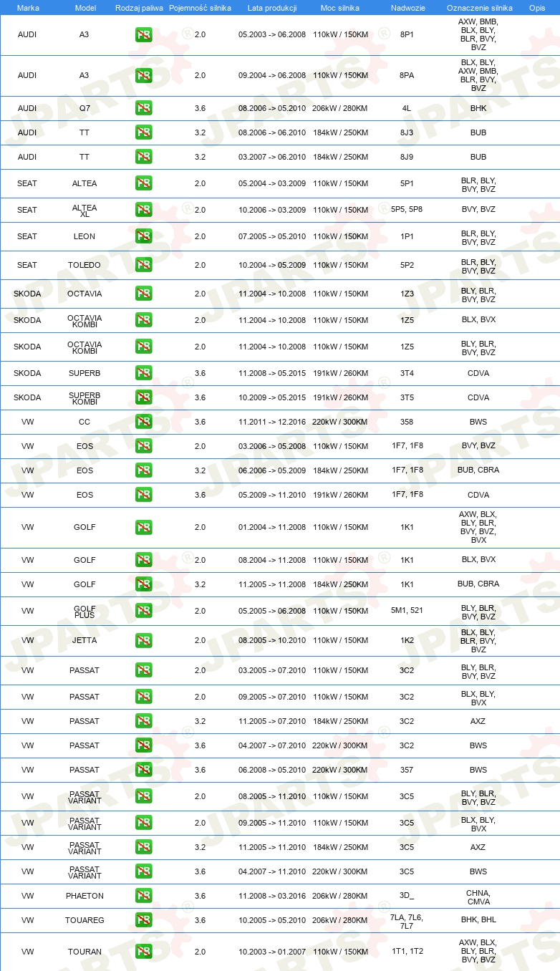Click the Marka column header

tap(28, 8)
